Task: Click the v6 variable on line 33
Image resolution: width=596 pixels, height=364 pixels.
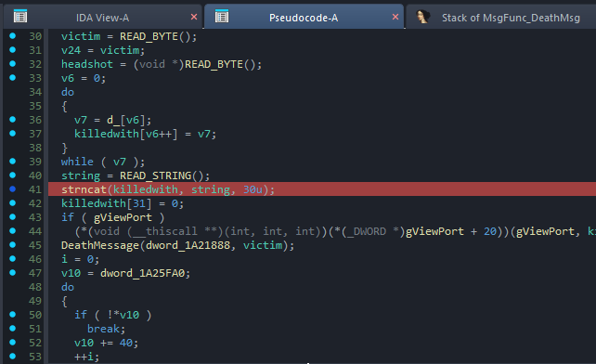Action: point(68,78)
